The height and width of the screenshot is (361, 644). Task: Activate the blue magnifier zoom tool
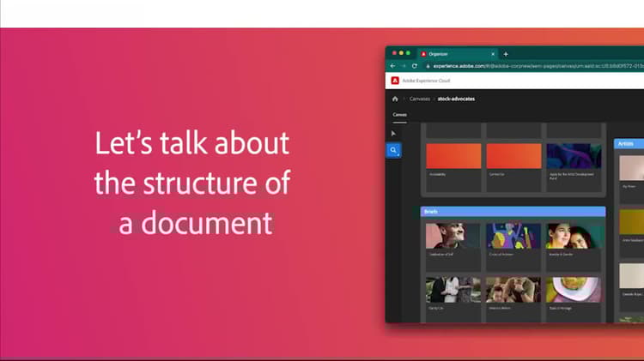pyautogui.click(x=393, y=150)
